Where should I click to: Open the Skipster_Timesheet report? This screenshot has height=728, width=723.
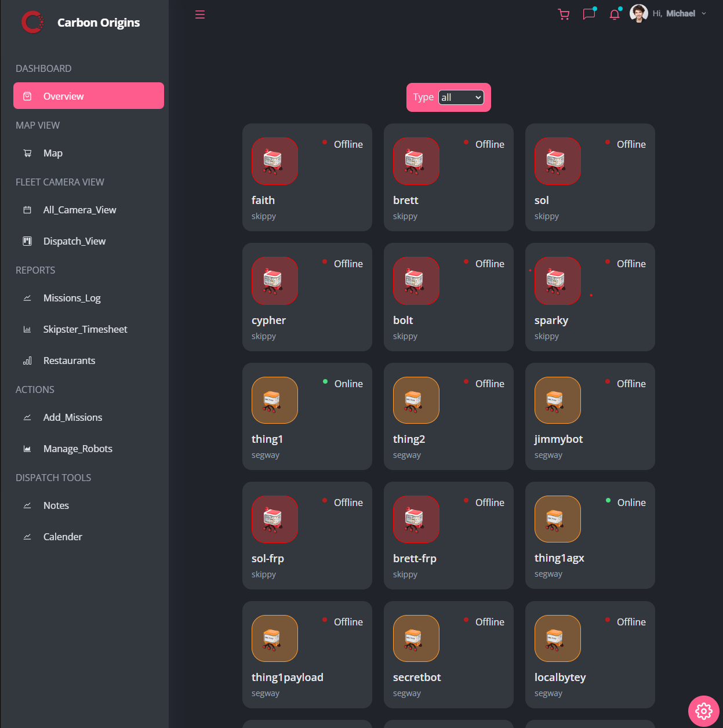85,329
